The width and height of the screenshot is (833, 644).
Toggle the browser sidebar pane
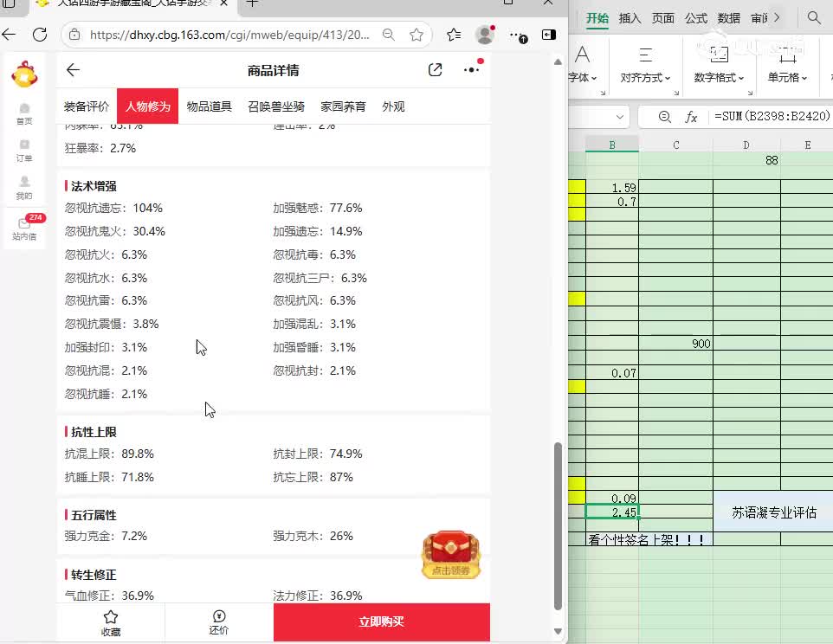tap(549, 35)
